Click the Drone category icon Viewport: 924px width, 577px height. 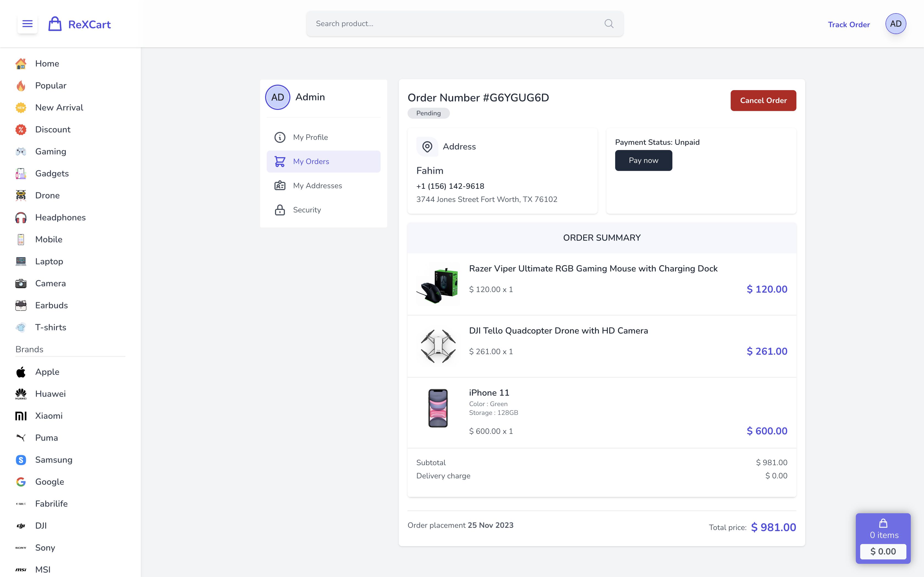point(21,195)
